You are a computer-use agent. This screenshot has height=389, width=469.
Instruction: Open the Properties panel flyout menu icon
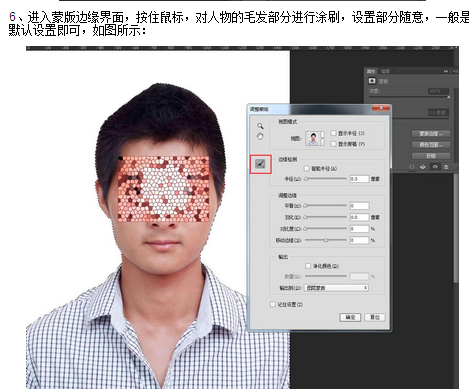point(455,71)
